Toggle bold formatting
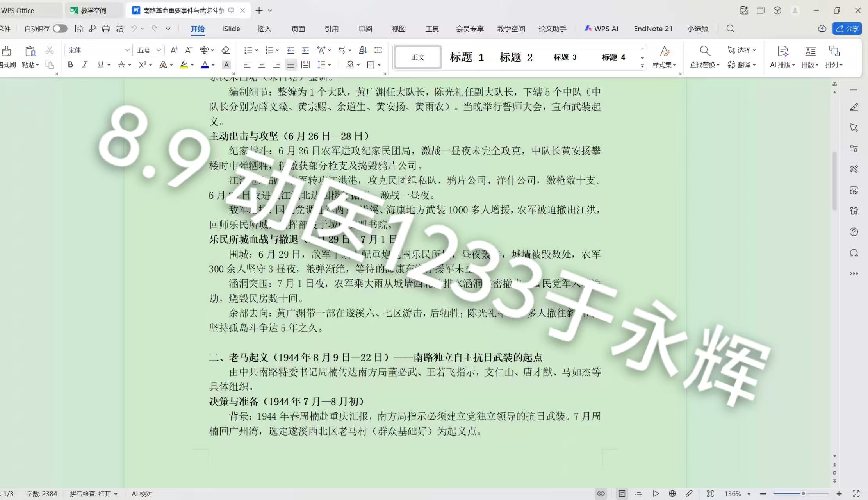Image resolution: width=868 pixels, height=500 pixels. click(70, 65)
